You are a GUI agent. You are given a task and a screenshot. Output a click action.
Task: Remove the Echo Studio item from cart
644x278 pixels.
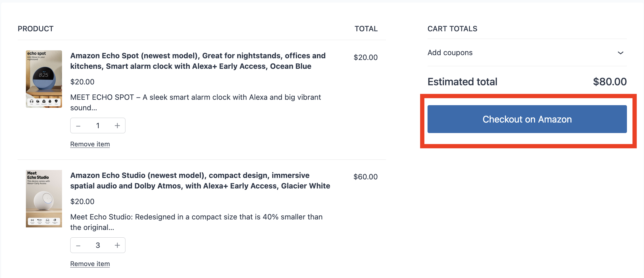click(90, 264)
